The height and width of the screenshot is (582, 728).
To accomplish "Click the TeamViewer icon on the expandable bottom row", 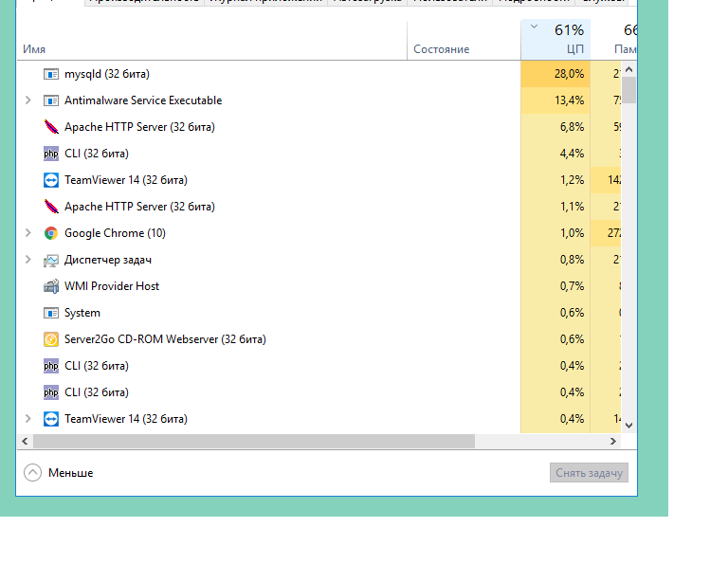I will [x=51, y=419].
